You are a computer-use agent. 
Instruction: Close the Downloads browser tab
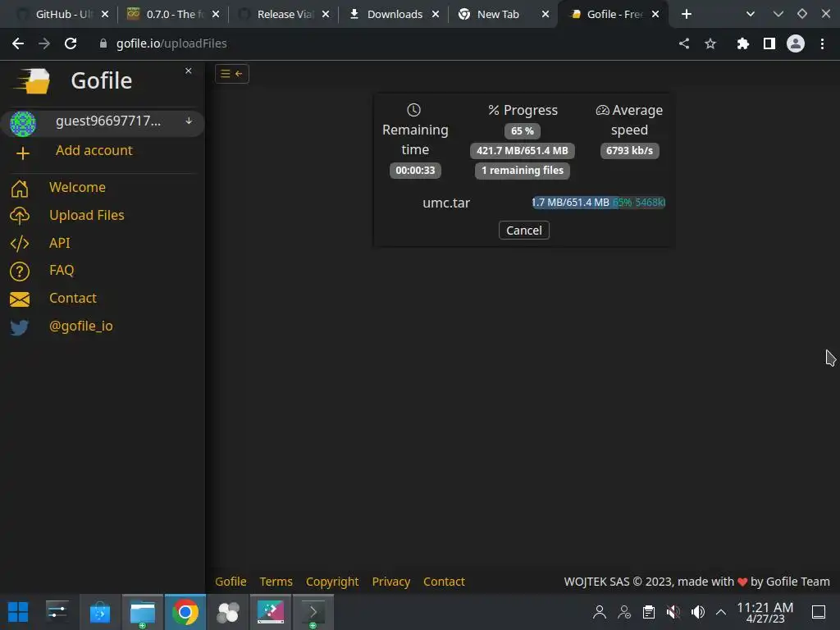[436, 15]
